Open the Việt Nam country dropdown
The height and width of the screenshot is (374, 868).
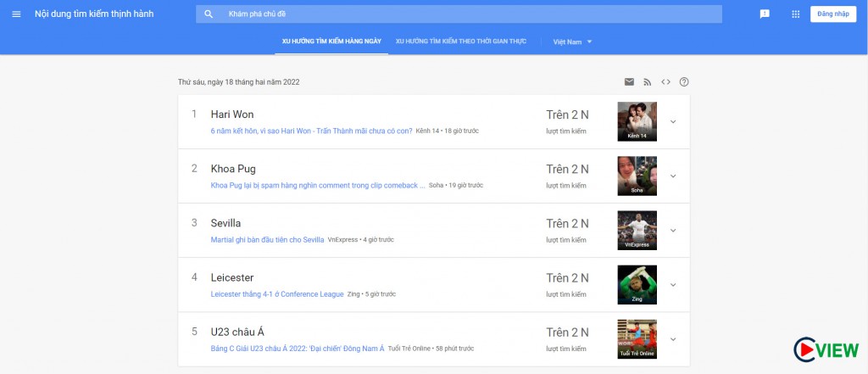click(x=572, y=42)
